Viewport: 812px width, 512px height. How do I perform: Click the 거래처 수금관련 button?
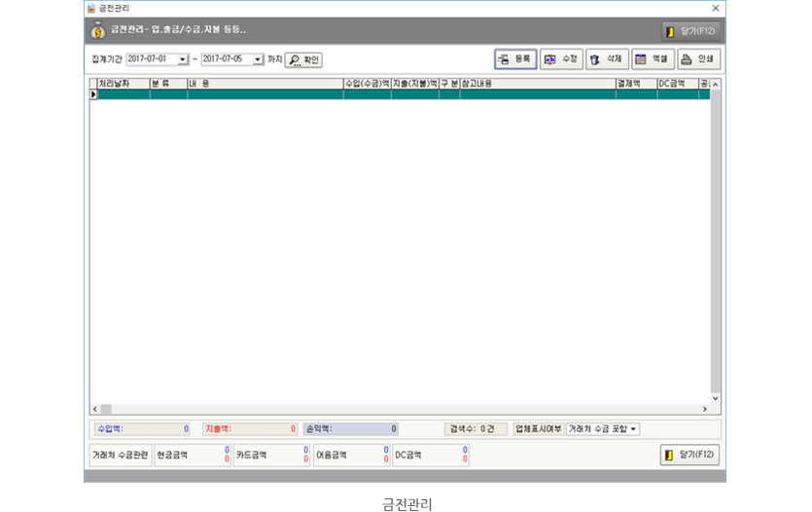pos(120,455)
